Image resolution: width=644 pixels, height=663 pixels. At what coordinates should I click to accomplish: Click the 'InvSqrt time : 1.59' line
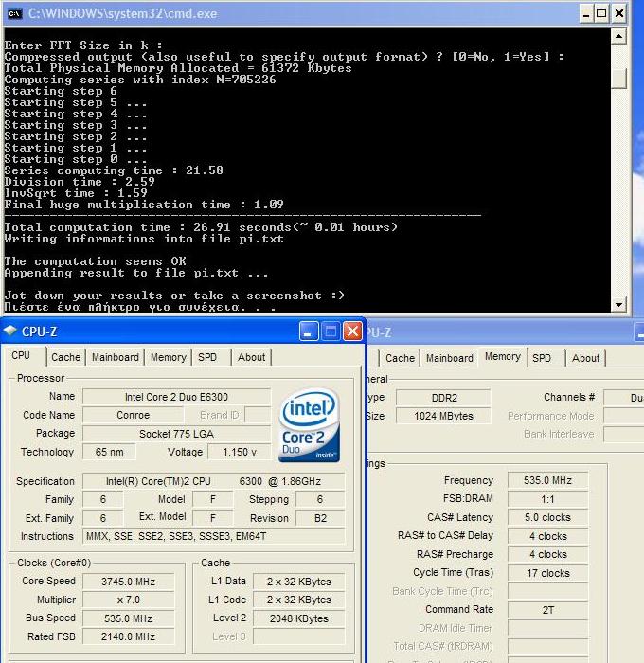[x=76, y=193]
